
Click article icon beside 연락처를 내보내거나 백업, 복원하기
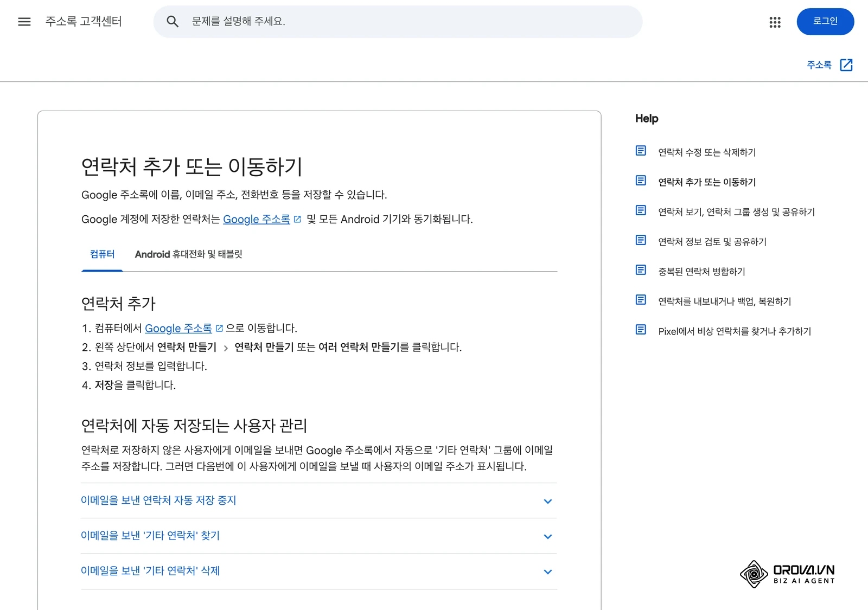pyautogui.click(x=641, y=300)
